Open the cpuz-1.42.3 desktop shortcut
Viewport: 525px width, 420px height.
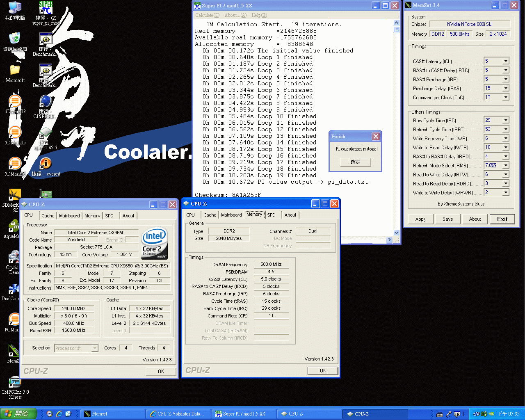[46, 138]
